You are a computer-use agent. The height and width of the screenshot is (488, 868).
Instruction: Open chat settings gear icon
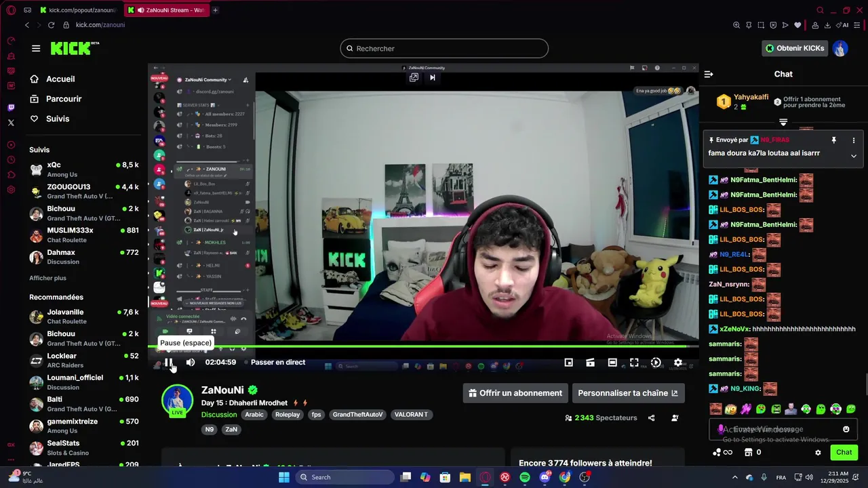click(818, 453)
